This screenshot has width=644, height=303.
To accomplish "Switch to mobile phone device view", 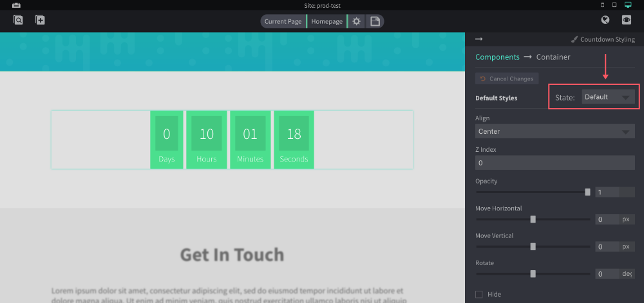I will click(603, 5).
